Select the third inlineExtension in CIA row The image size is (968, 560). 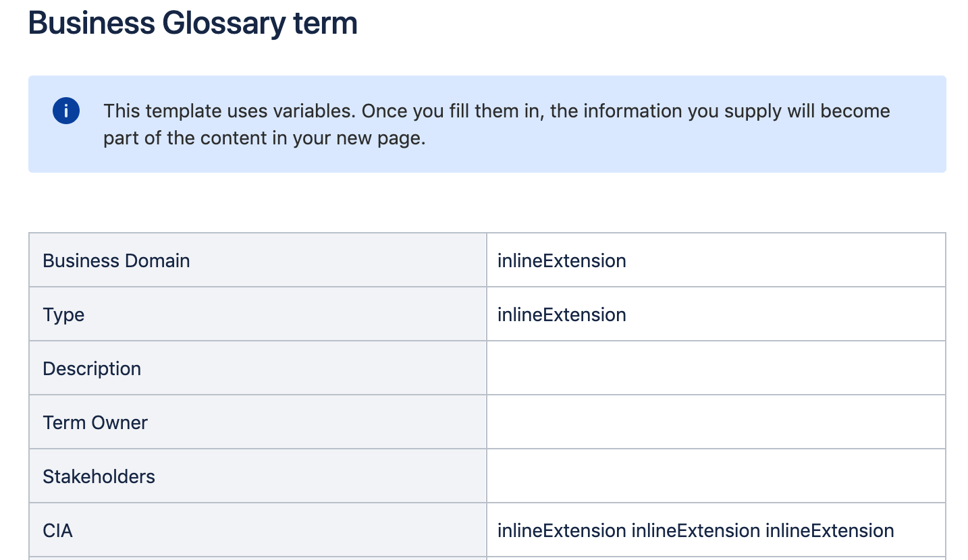pyautogui.click(x=829, y=531)
